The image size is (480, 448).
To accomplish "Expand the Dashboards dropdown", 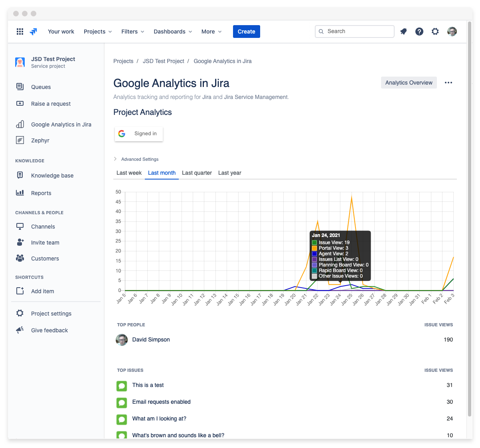I will [x=173, y=32].
